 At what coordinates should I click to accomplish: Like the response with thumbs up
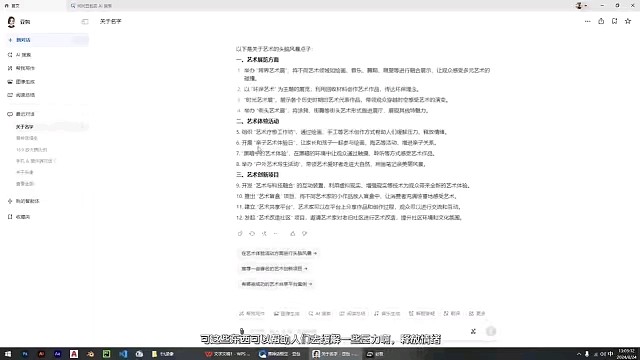click(x=293, y=233)
